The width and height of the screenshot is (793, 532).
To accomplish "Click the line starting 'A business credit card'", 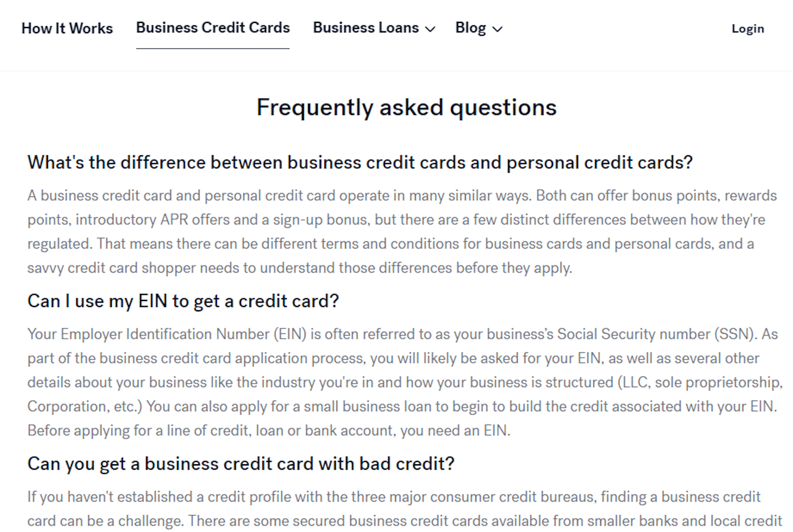I will point(402,196).
